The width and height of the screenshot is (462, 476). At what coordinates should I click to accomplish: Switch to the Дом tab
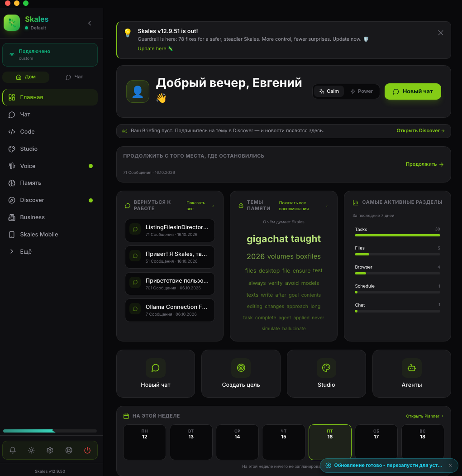click(x=26, y=77)
